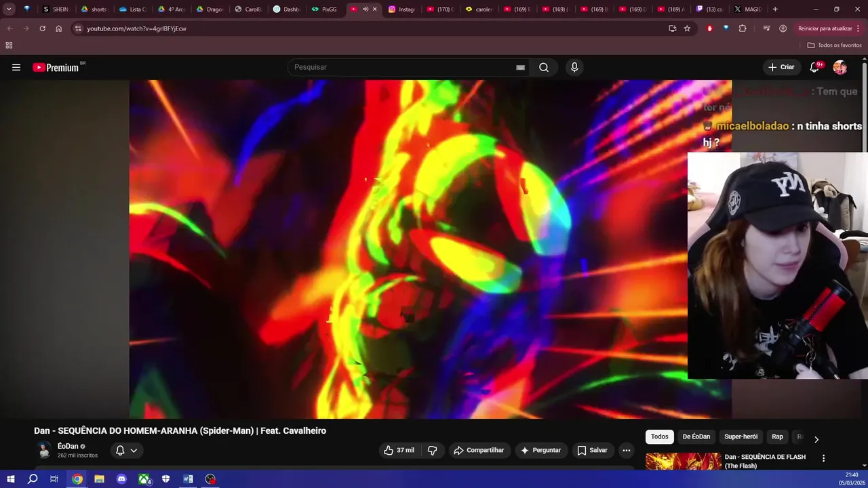Screen dimensions: 868x488
Task: Open more actions menu beside Salvar
Action: pos(626,450)
